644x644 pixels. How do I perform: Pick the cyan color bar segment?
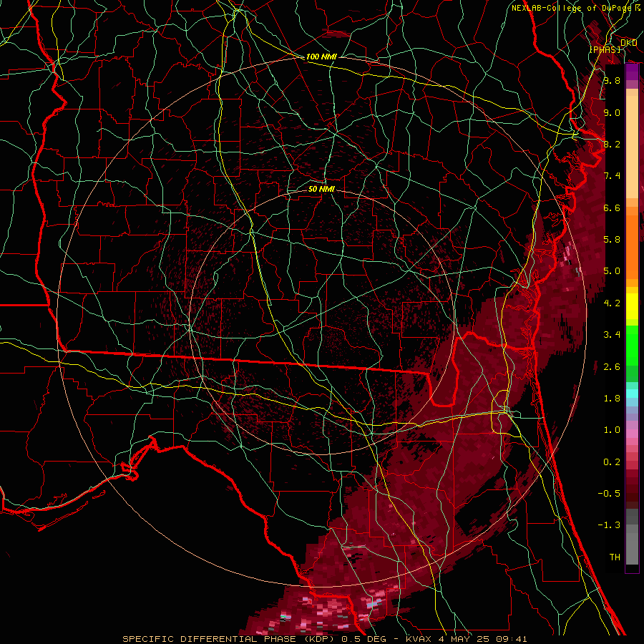[x=632, y=394]
